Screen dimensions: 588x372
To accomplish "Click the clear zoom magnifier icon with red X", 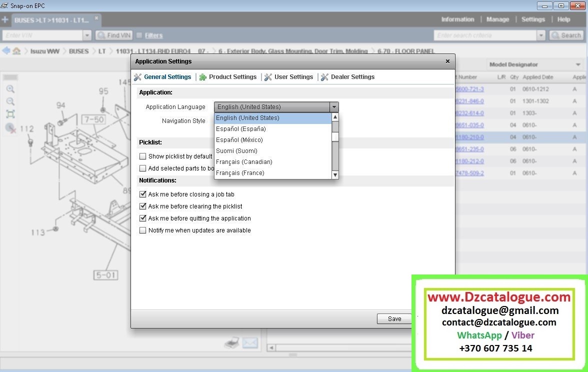I will click(10, 128).
